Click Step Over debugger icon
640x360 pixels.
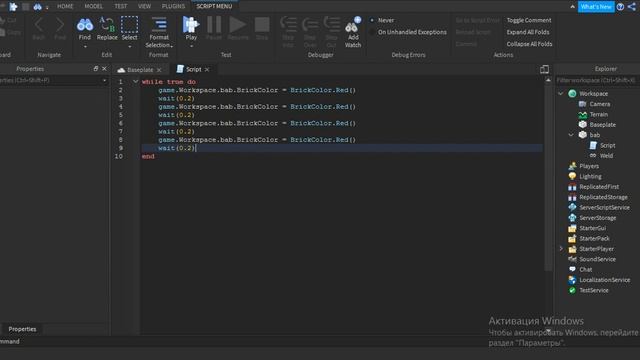[310, 24]
